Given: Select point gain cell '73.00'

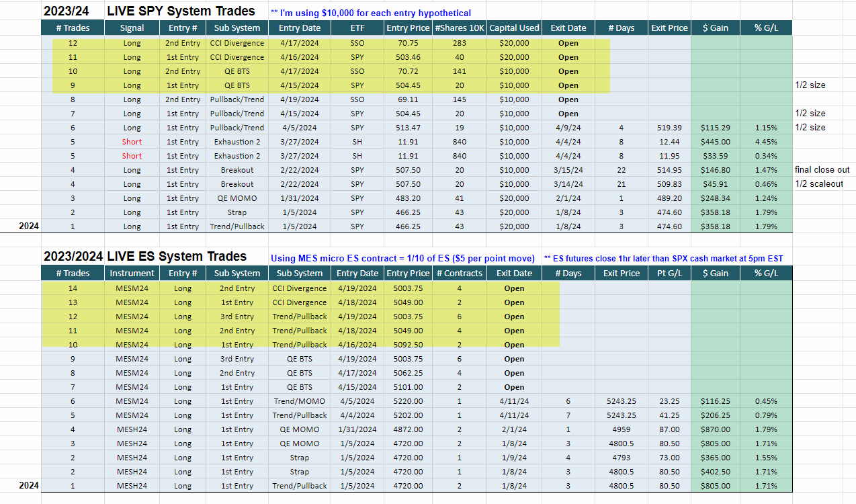Looking at the screenshot, I should 669,458.
